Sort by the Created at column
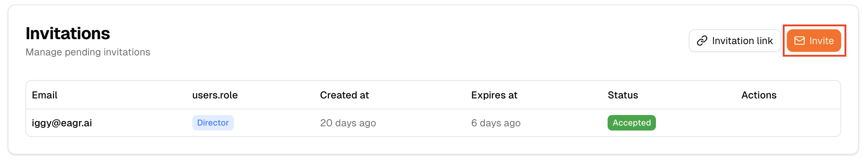The image size is (868, 163). (x=344, y=95)
